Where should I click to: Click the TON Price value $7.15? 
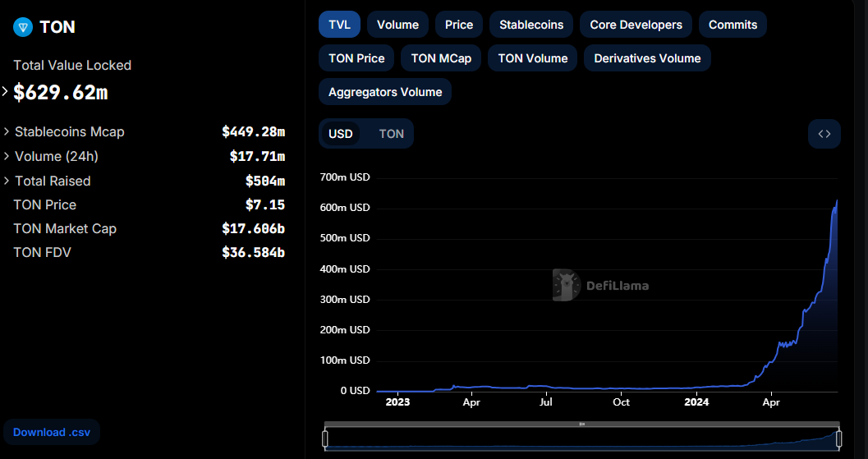click(265, 204)
